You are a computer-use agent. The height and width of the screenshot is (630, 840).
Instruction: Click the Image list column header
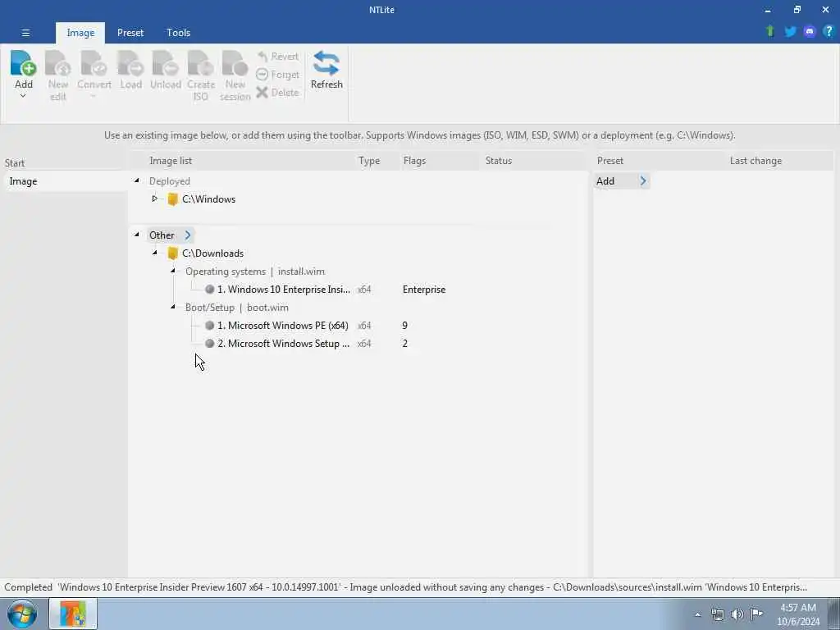pyautogui.click(x=171, y=161)
